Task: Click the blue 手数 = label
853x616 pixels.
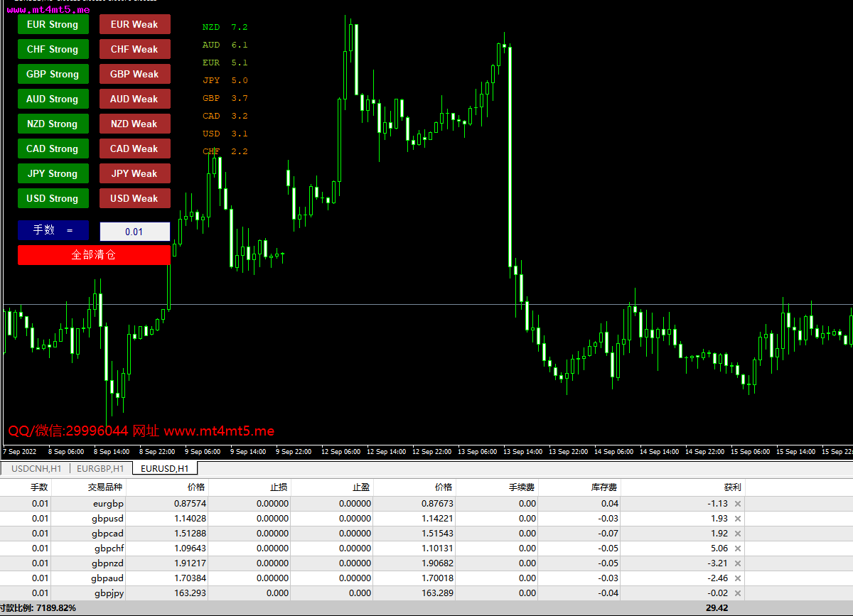Action: (53, 230)
